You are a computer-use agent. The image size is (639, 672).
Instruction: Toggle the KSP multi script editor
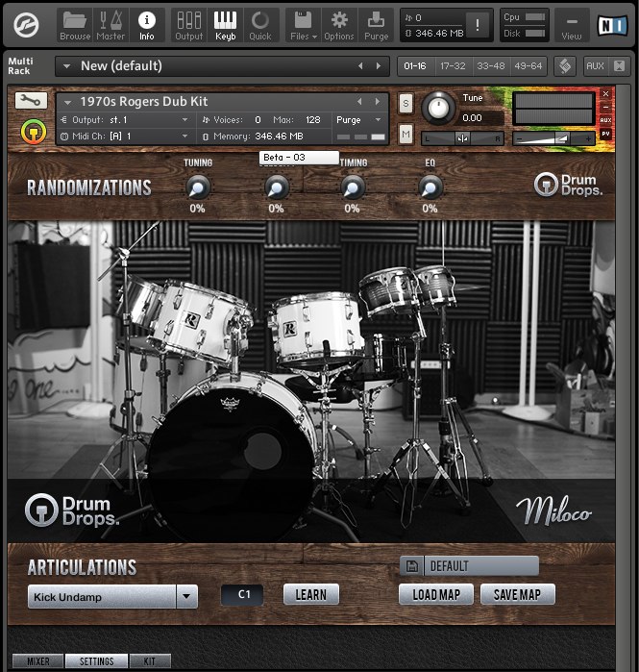(565, 66)
